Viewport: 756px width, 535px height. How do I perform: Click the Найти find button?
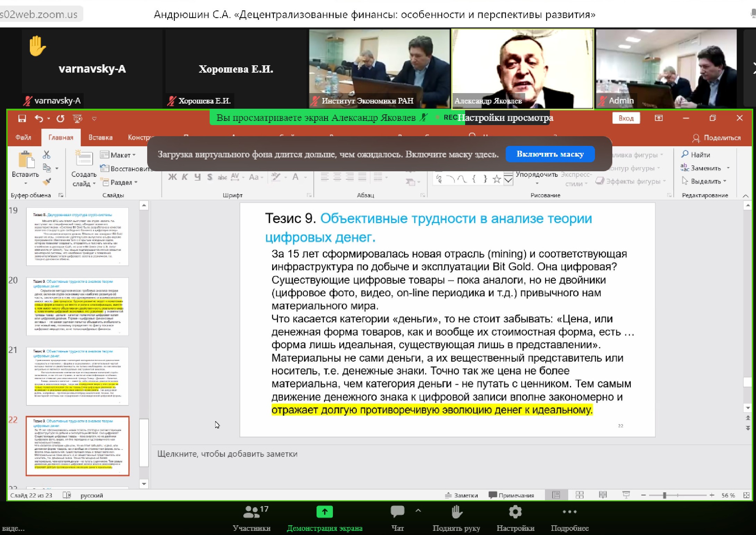696,155
